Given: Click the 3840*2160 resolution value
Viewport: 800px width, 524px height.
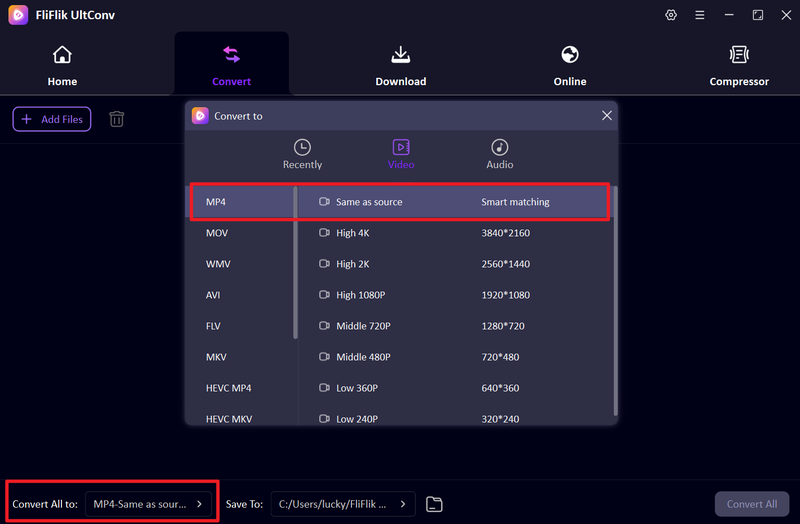Looking at the screenshot, I should (x=506, y=233).
